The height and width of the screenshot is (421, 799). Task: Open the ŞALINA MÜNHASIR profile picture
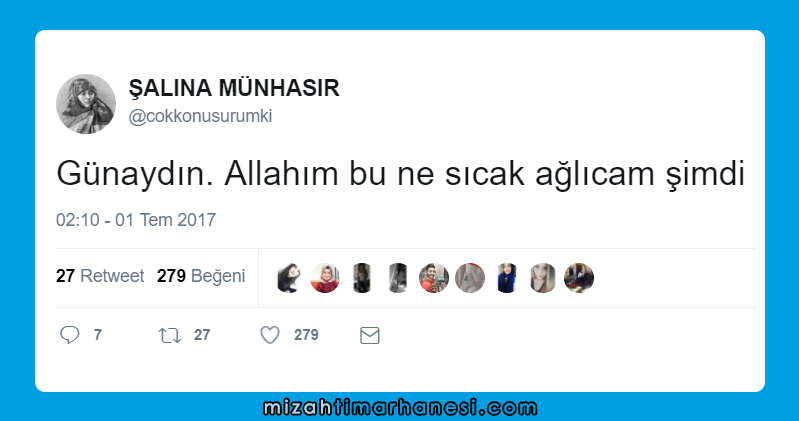[86, 104]
